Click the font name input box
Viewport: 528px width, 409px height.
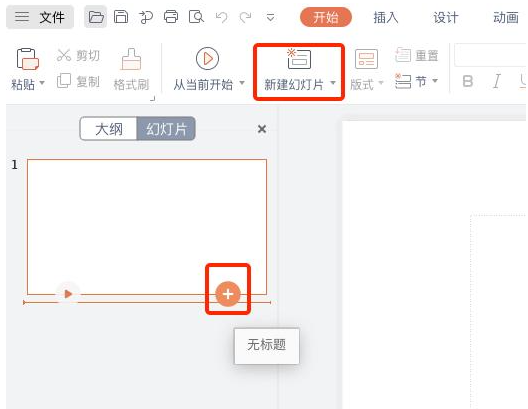coord(491,55)
